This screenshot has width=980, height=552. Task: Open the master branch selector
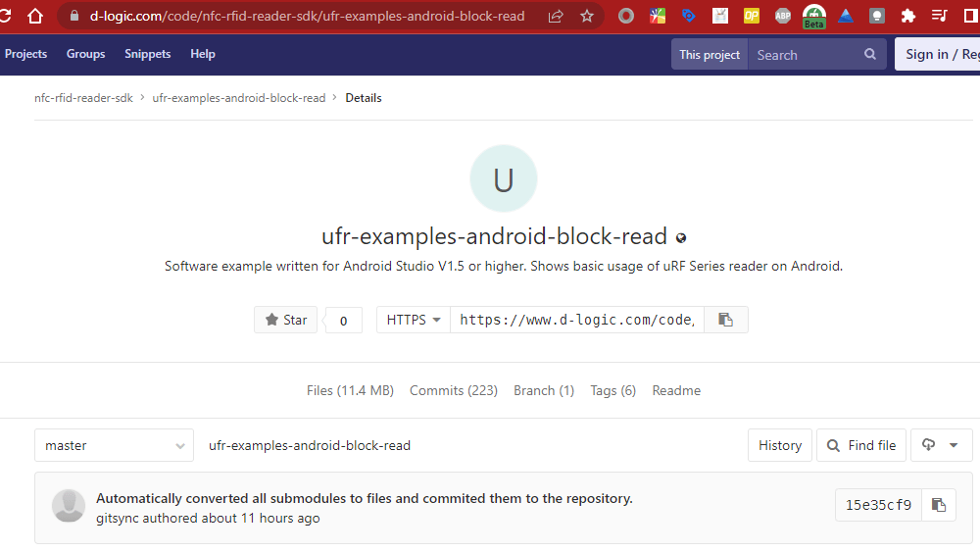(x=115, y=445)
